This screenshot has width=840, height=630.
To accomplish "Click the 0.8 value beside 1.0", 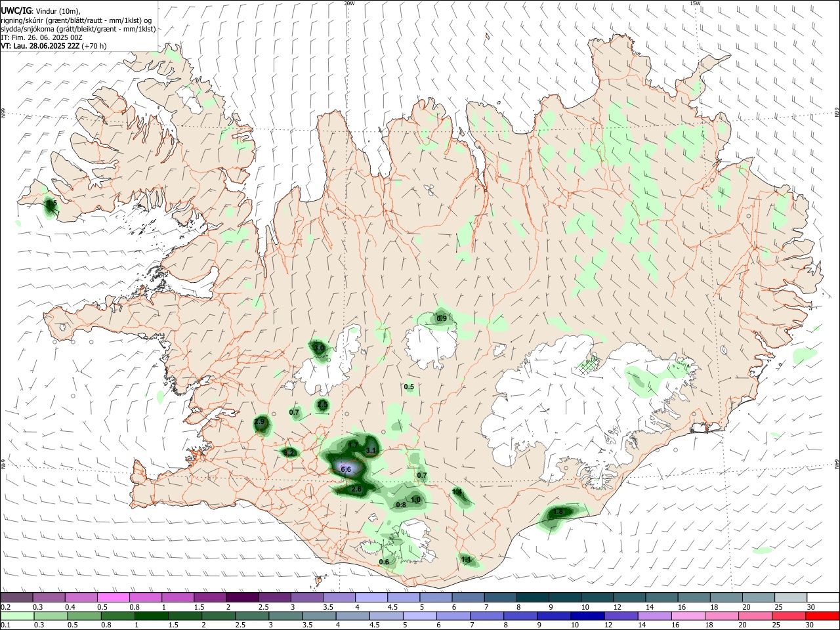I will [x=401, y=505].
